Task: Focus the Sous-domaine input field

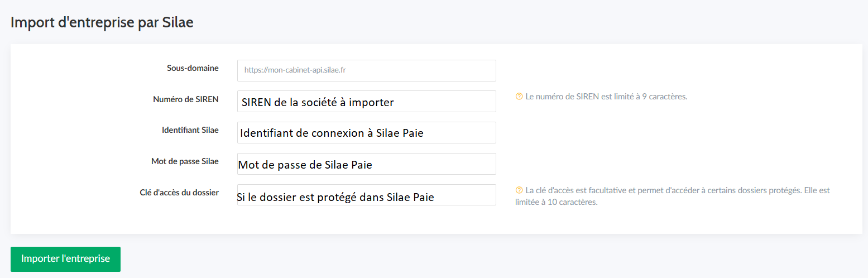Action: [366, 70]
